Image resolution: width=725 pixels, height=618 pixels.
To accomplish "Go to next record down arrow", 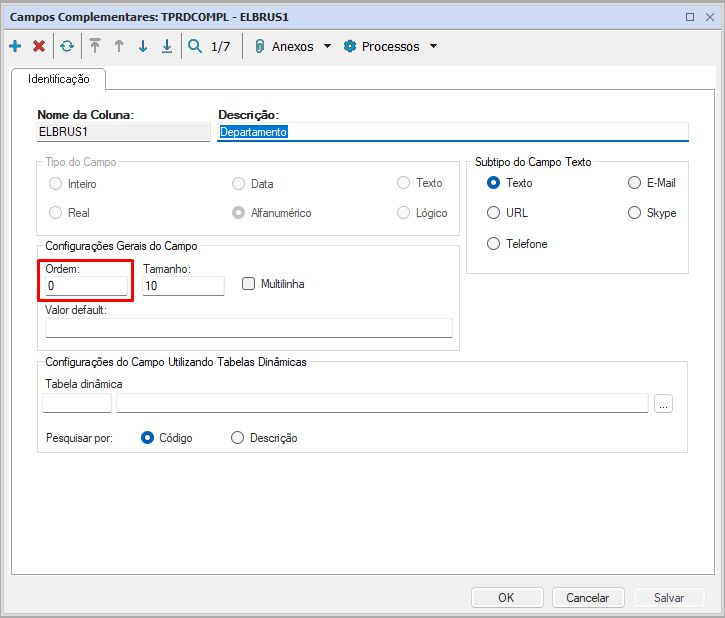I will (x=143, y=46).
